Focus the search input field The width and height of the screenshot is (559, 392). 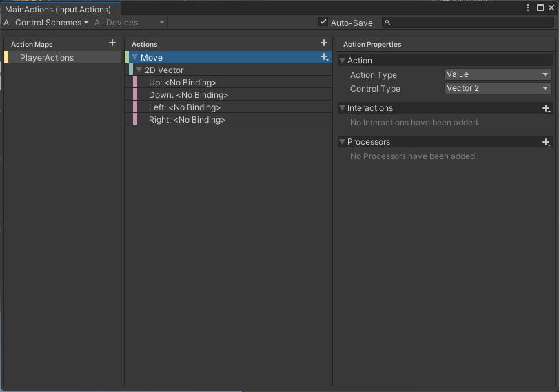[x=468, y=23]
